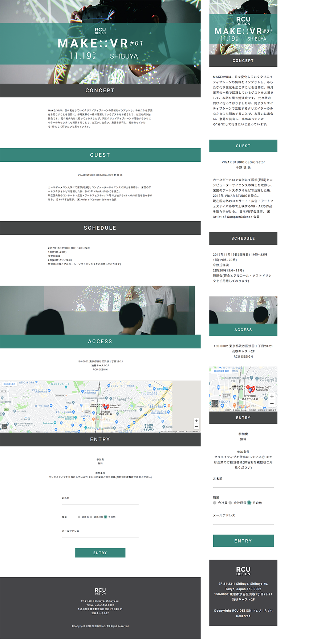Focus the メールアドレス field in desktop form
Viewport: 317px width, 644px height.
[100, 535]
